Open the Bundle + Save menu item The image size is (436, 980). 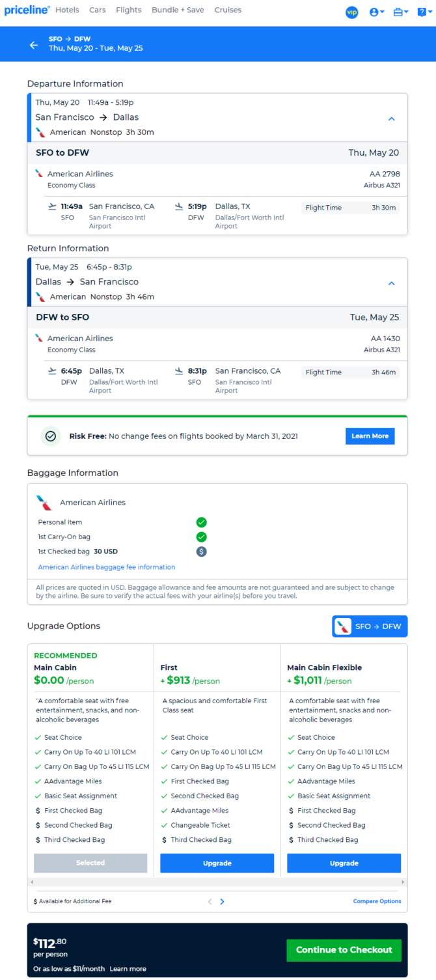click(178, 10)
